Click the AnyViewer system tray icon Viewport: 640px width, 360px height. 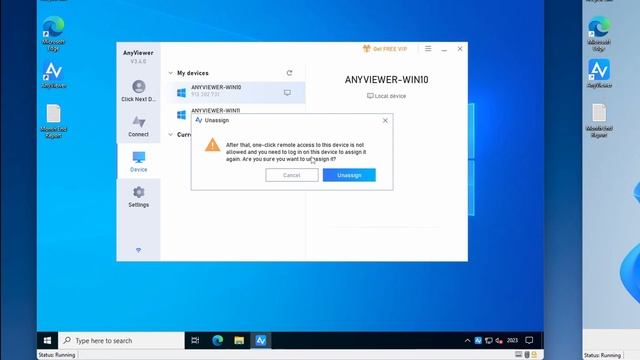(478, 340)
